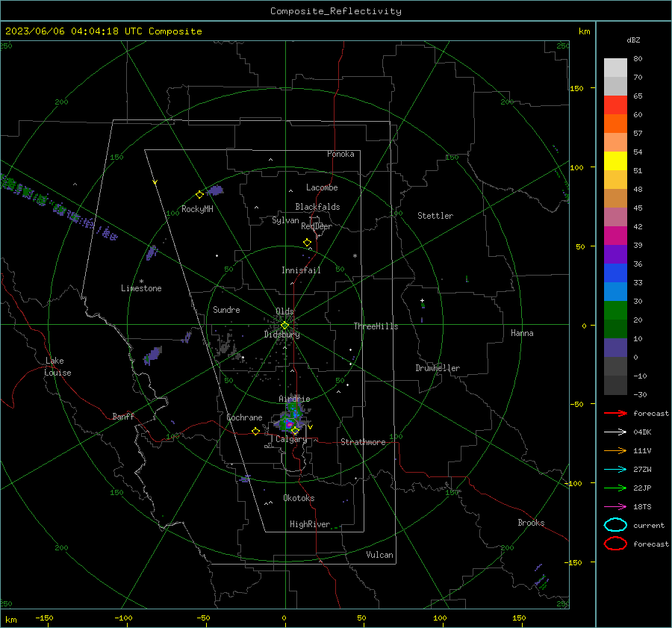Click the Banff label
This screenshot has width=672, height=628.
click(123, 416)
